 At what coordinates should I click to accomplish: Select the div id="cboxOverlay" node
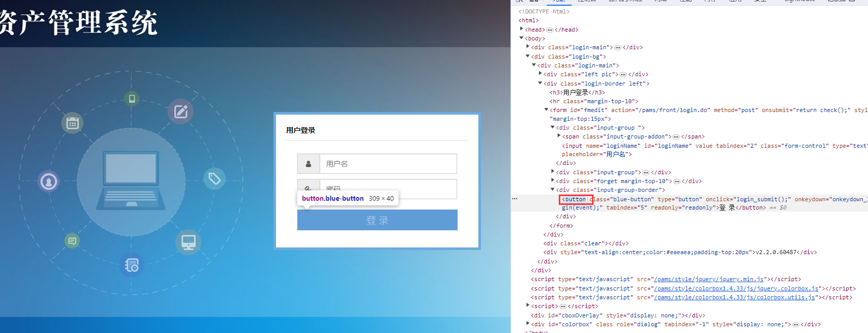(x=618, y=315)
